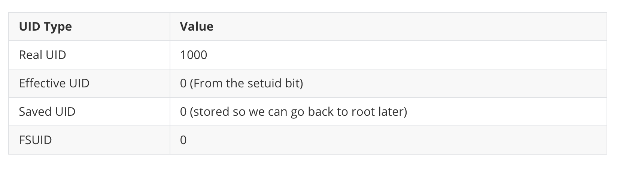644x177 pixels.
Task: Click the "UID Type" column header
Action: [x=45, y=27]
